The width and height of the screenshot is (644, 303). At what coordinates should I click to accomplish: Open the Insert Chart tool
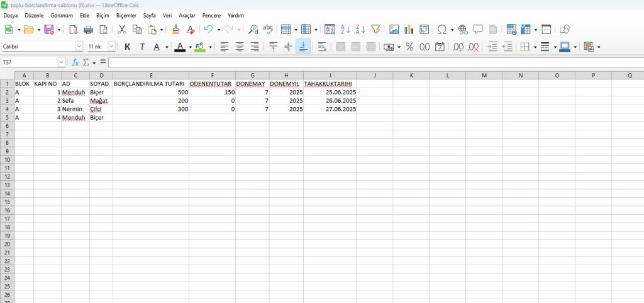click(x=409, y=29)
